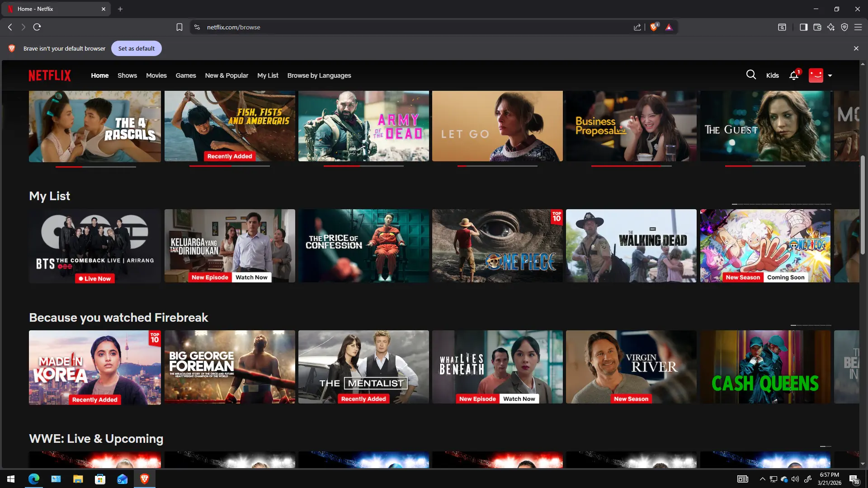The height and width of the screenshot is (488, 868).
Task: Toggle the browser sidebar
Action: tap(803, 27)
